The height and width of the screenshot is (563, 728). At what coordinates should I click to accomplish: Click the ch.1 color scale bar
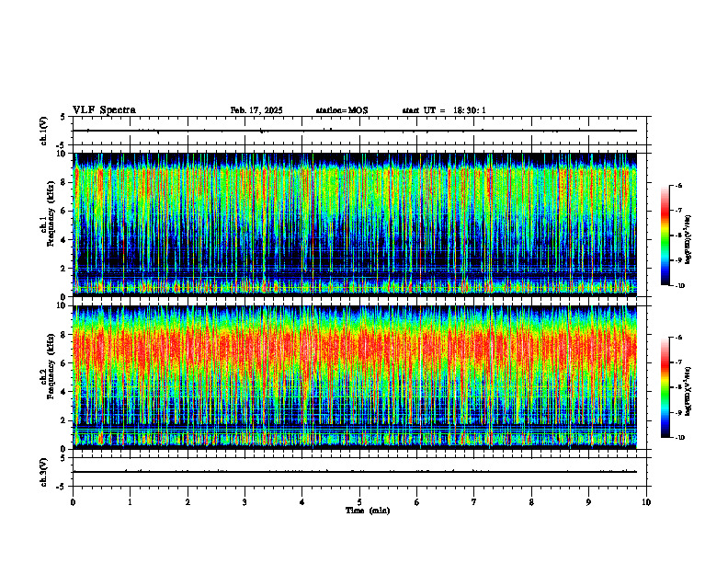click(665, 236)
